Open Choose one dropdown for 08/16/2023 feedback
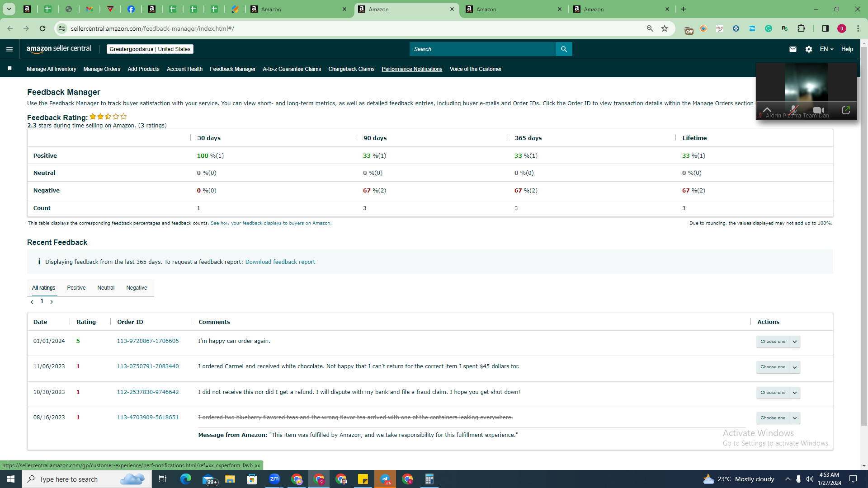The height and width of the screenshot is (488, 868). coord(778,418)
